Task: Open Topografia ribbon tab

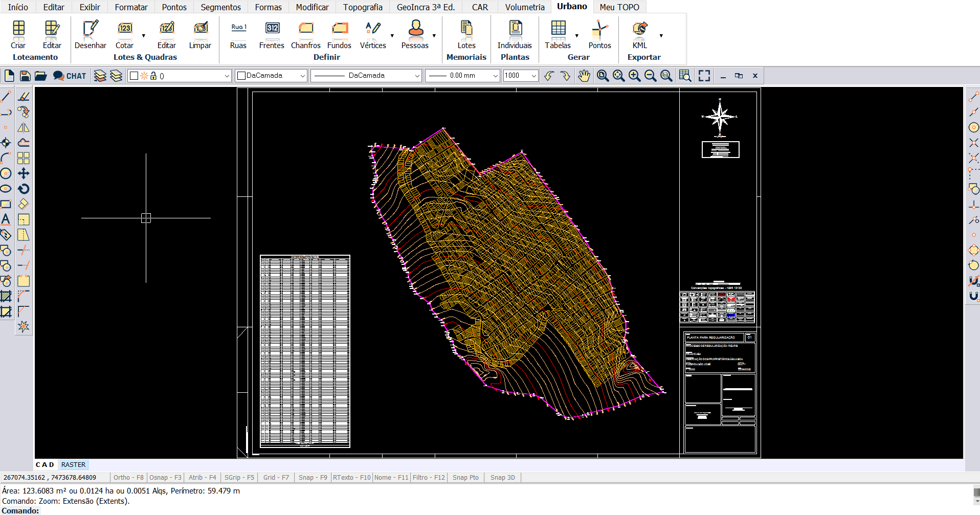Action: [363, 7]
